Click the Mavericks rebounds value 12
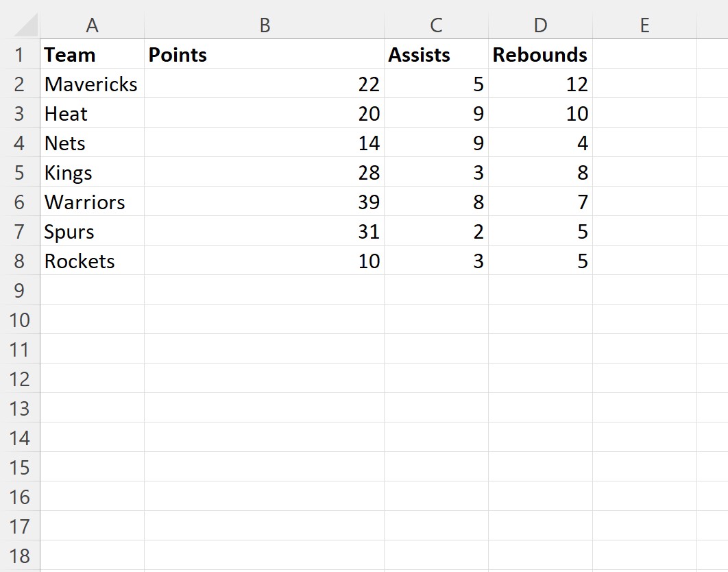The image size is (728, 572). (x=540, y=84)
